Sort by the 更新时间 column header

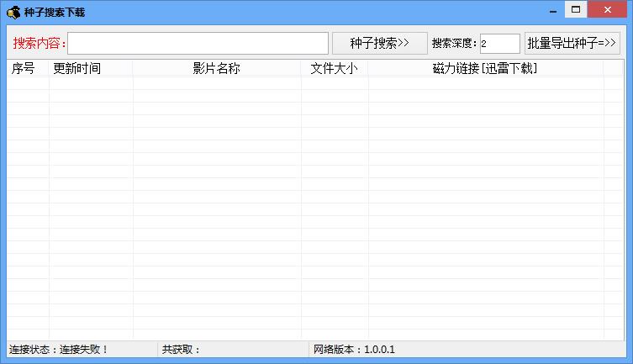(76, 69)
